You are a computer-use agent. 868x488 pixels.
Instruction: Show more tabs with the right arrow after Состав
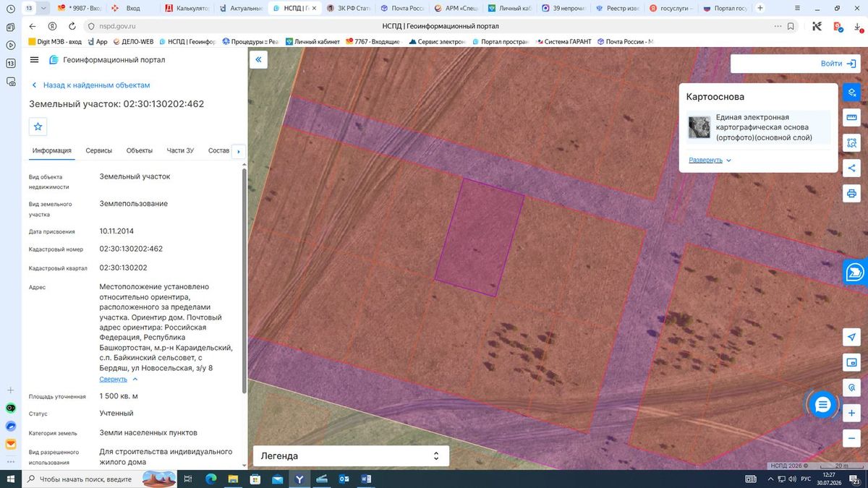[239, 151]
